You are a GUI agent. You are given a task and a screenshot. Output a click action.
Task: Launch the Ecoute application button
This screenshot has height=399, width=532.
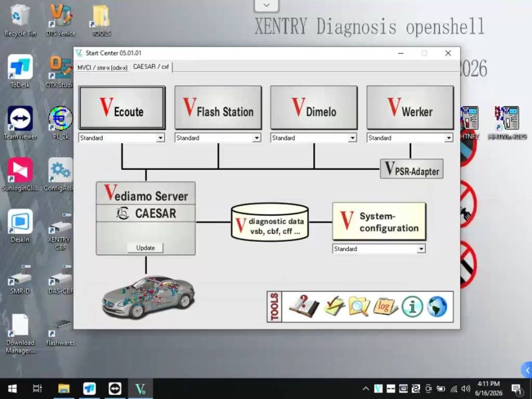tap(122, 108)
